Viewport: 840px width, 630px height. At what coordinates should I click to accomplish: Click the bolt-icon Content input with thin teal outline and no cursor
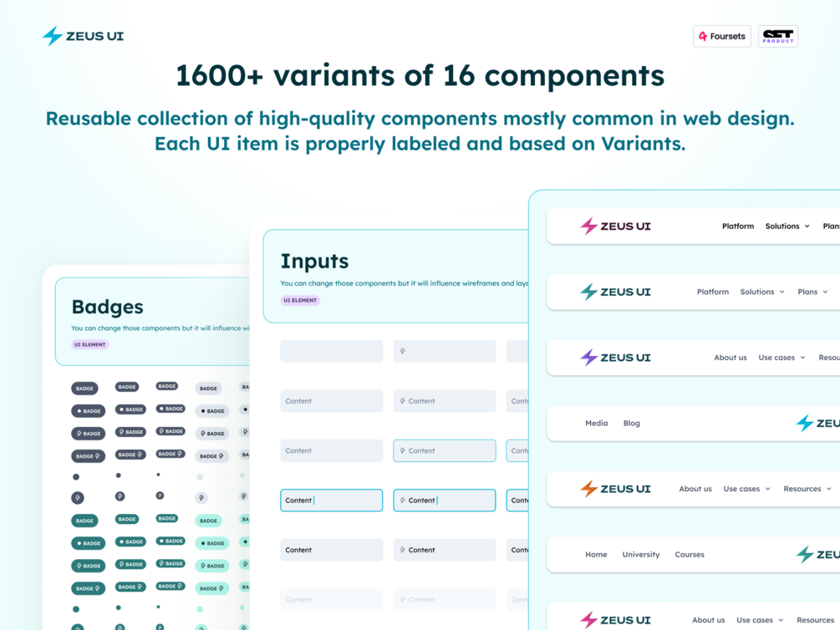[444, 450]
